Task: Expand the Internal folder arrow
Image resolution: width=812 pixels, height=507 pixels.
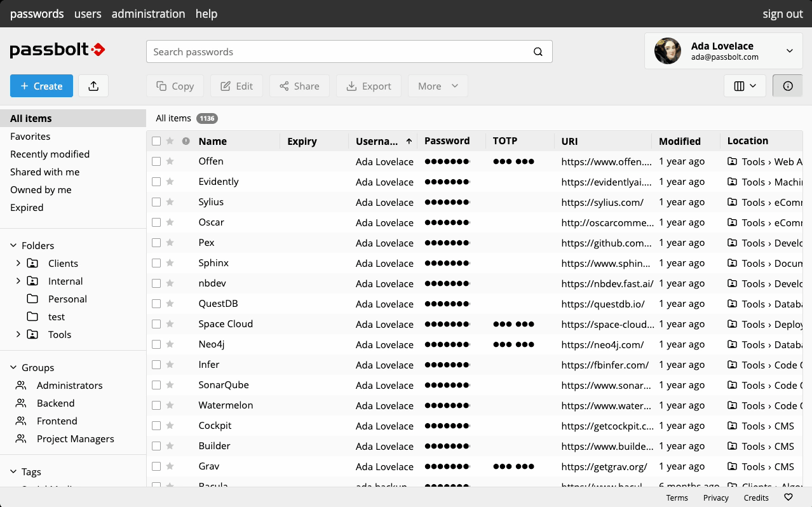Action: tap(18, 281)
